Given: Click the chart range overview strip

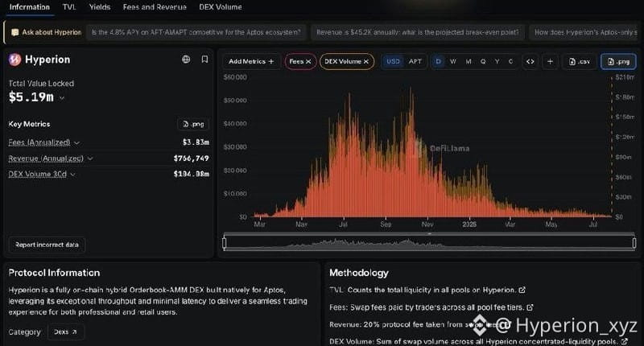Looking at the screenshot, I should (429, 243).
